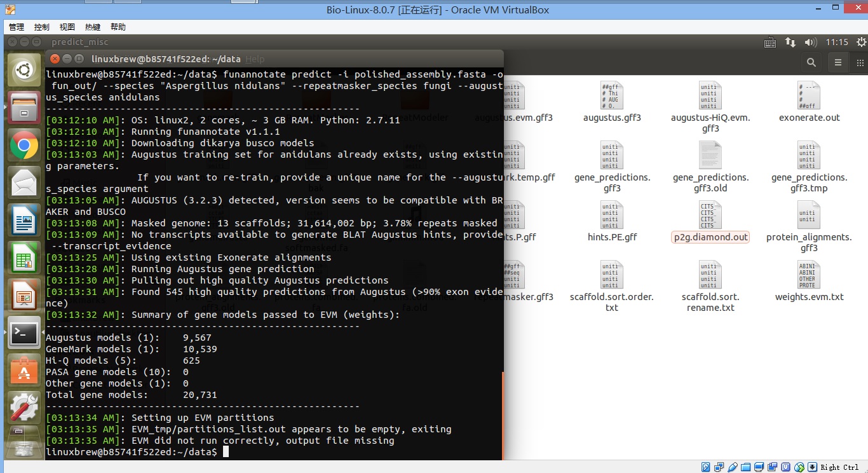Switch the file manager to grid view
The width and height of the screenshot is (868, 473).
pos(860,62)
